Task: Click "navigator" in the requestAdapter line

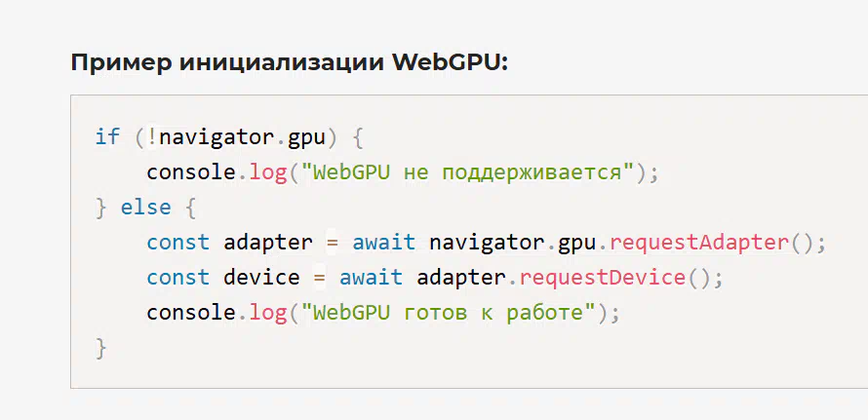Action: coord(486,243)
